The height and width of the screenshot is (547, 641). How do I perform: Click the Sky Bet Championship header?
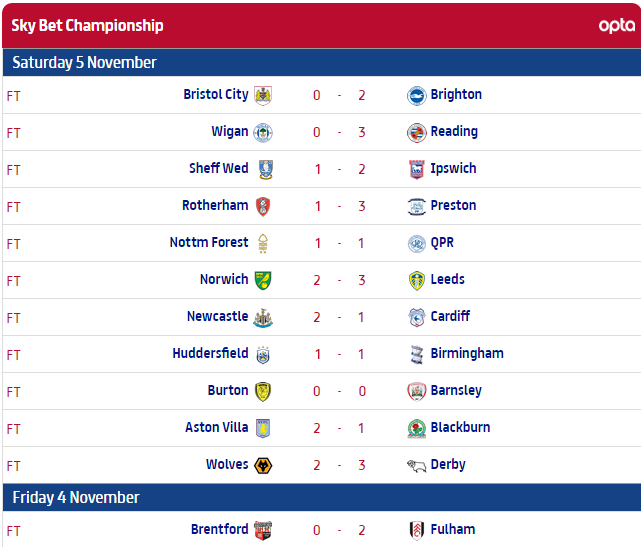(x=87, y=26)
